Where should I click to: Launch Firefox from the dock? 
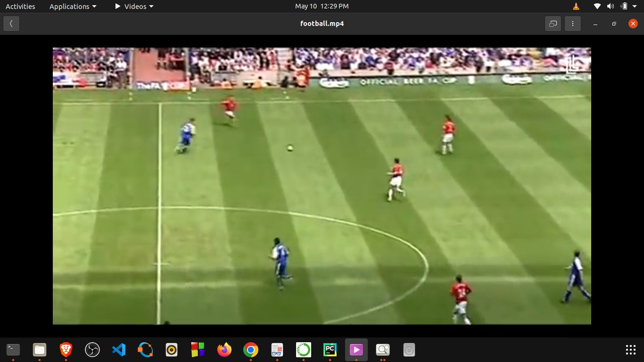point(224,350)
